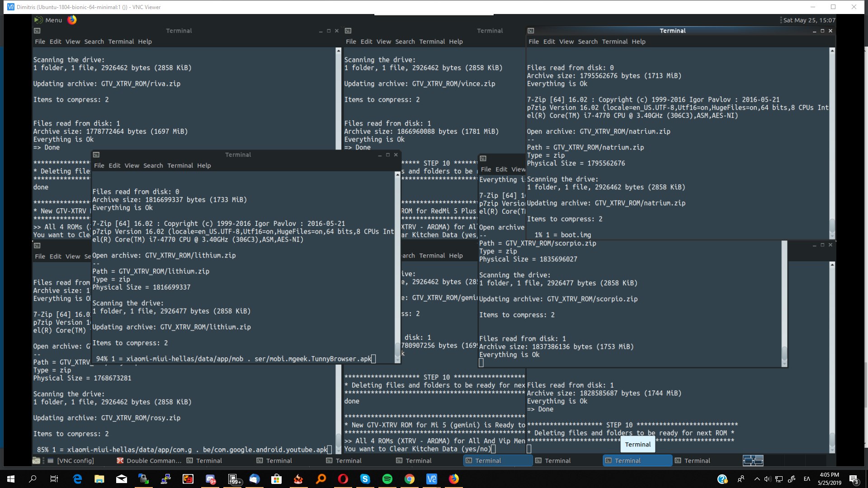Open the Windows volume control
The image size is (868, 488).
pos(767,479)
